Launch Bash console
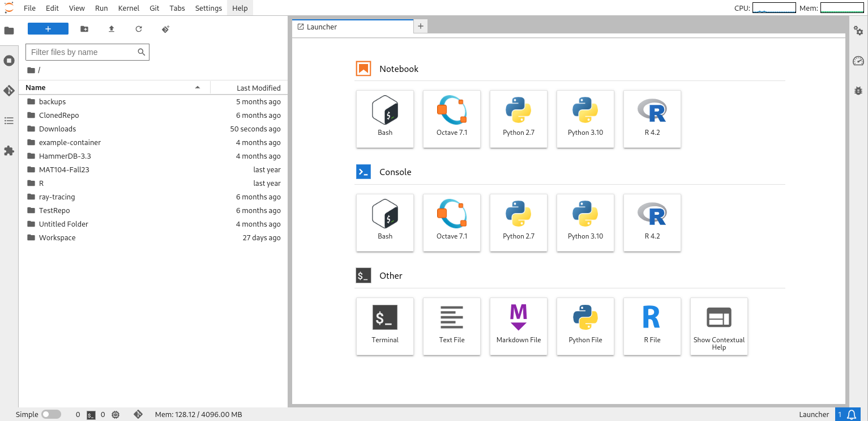This screenshot has height=421, width=868. [385, 223]
